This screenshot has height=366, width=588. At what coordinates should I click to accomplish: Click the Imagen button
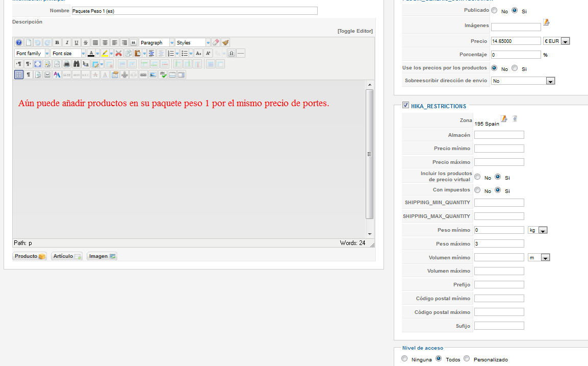pyautogui.click(x=102, y=256)
